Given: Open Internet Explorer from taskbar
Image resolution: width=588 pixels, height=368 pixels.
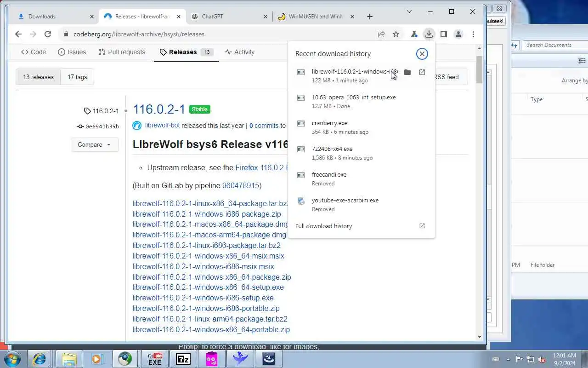Looking at the screenshot, I should pyautogui.click(x=40, y=359).
